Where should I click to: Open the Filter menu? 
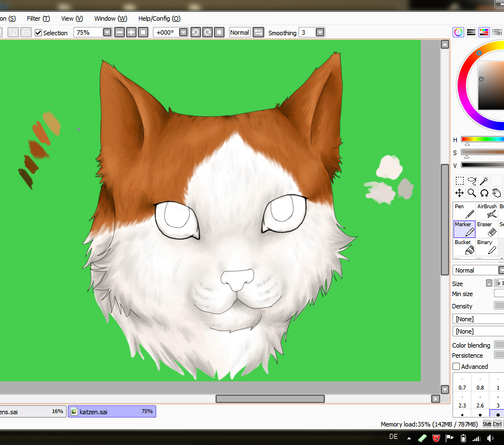38,18
